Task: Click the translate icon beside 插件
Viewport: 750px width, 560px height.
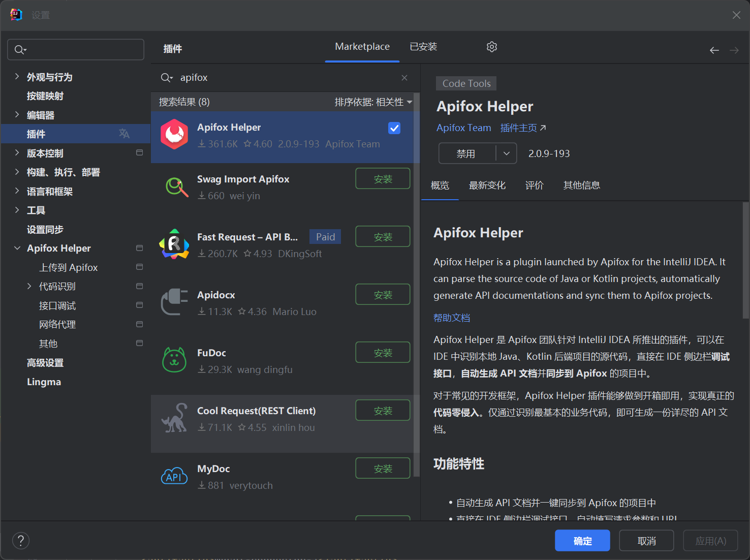Action: point(124,134)
